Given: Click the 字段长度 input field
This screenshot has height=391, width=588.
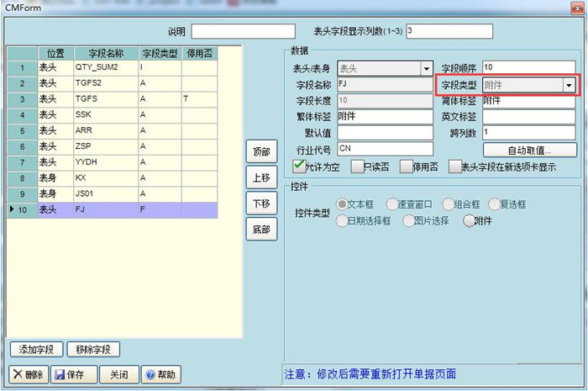Looking at the screenshot, I should [x=385, y=101].
